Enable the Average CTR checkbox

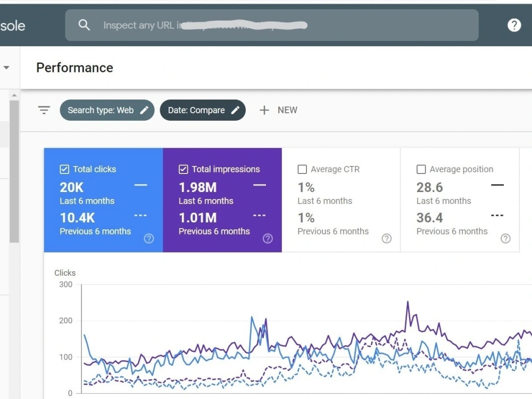[302, 169]
